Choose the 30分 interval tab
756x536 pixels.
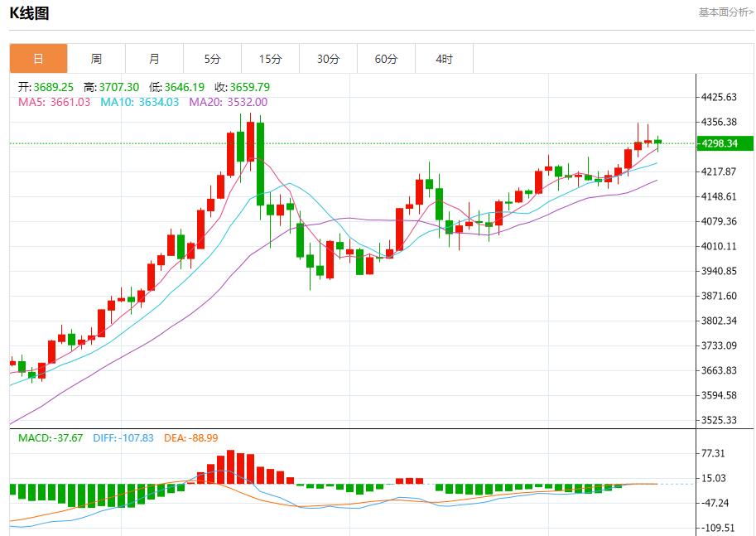pyautogui.click(x=328, y=59)
